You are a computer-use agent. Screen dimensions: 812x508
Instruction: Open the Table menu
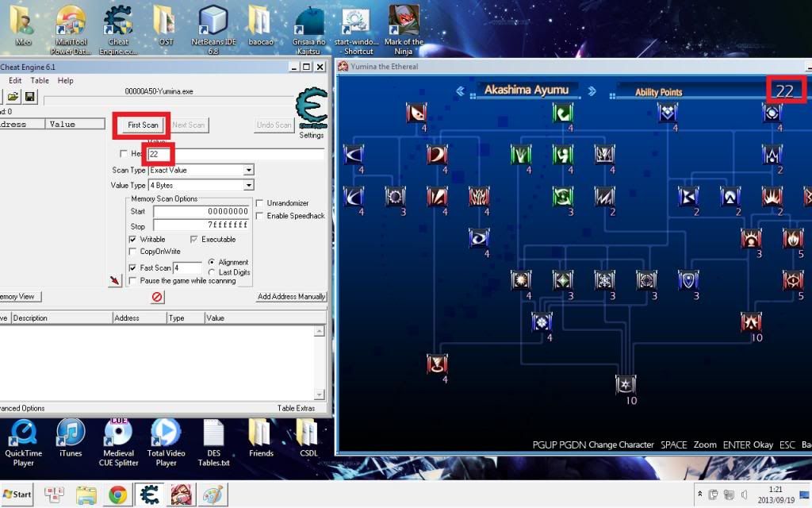pos(40,80)
